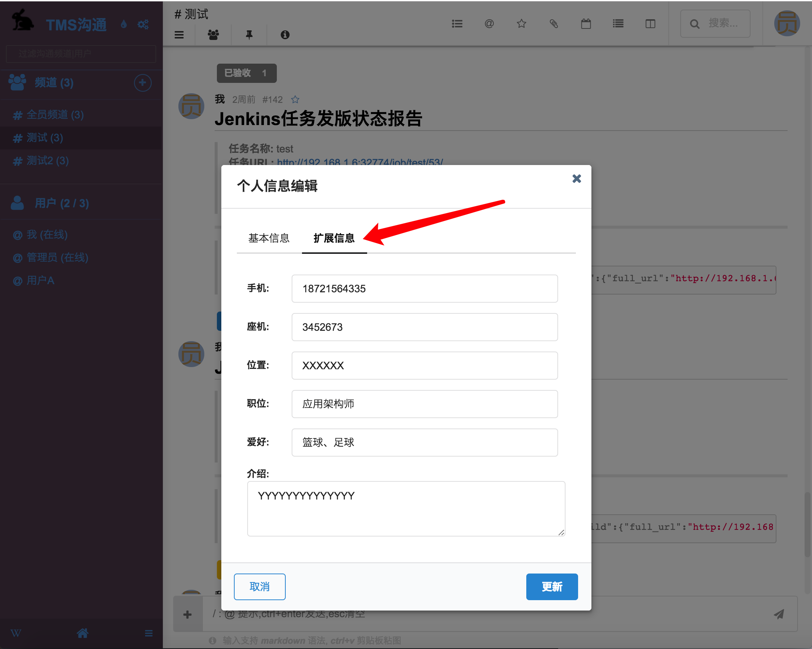Open the Jenkins task URL link
The height and width of the screenshot is (649, 812).
click(x=360, y=162)
